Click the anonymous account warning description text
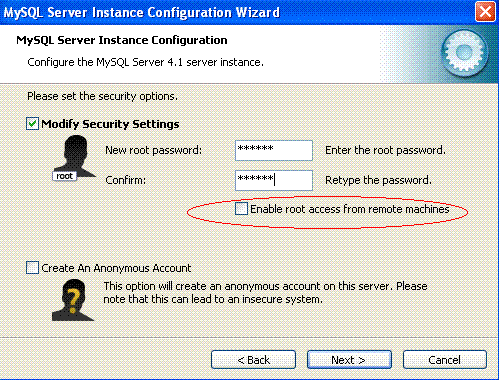499x380 pixels. 265,293
